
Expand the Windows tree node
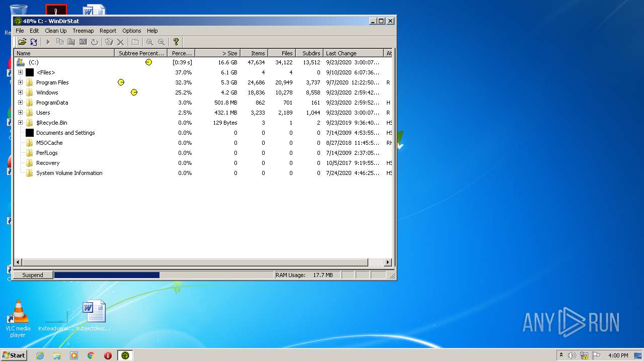[x=20, y=93]
